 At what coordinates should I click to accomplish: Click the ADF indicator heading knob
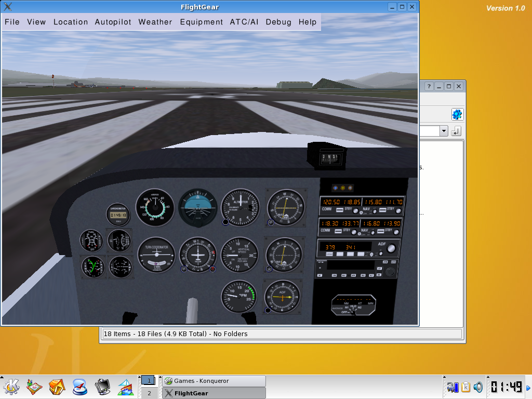tap(268, 310)
